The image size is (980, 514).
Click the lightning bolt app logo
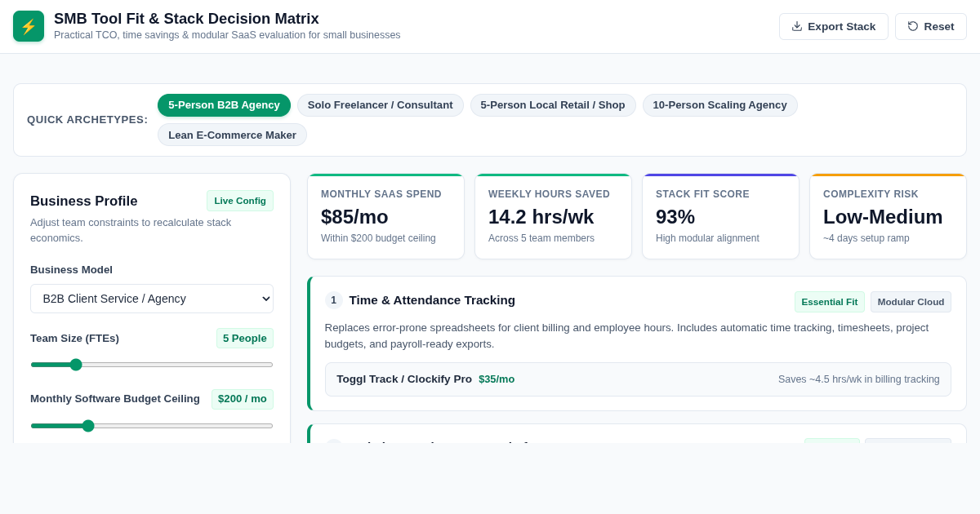pos(29,26)
